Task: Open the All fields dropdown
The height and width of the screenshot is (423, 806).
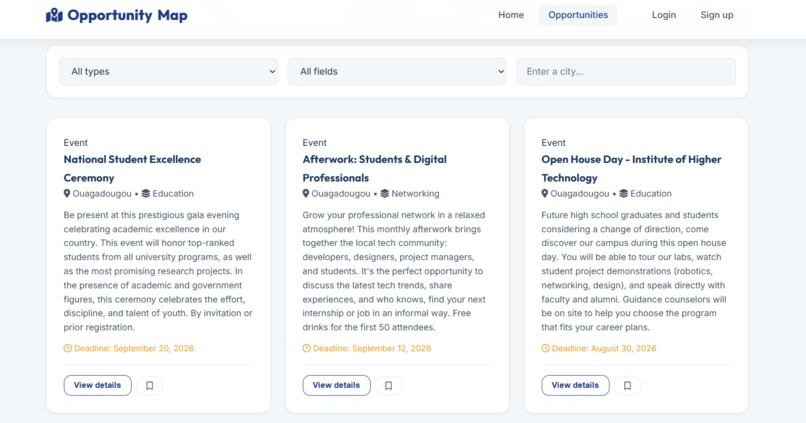Action: click(397, 71)
